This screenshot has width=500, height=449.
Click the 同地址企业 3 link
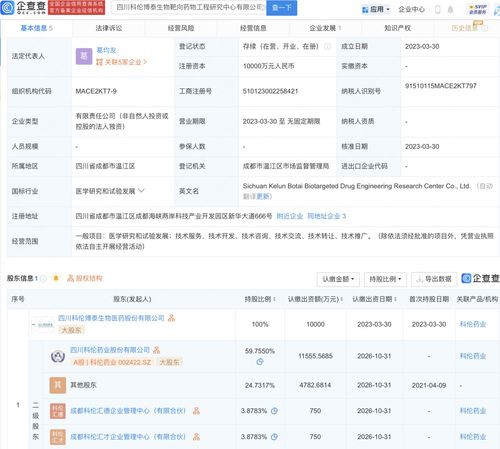click(326, 216)
